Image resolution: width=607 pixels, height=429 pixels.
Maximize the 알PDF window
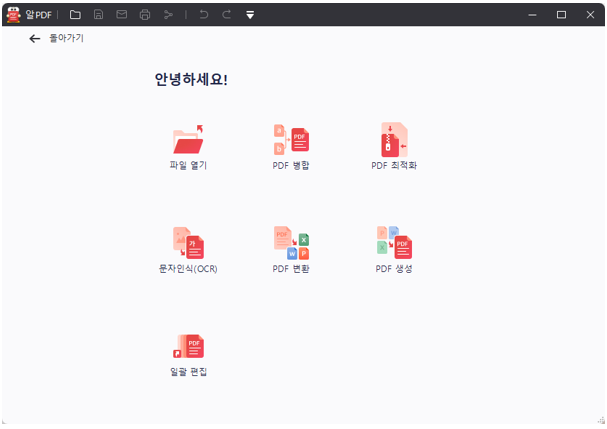point(561,15)
